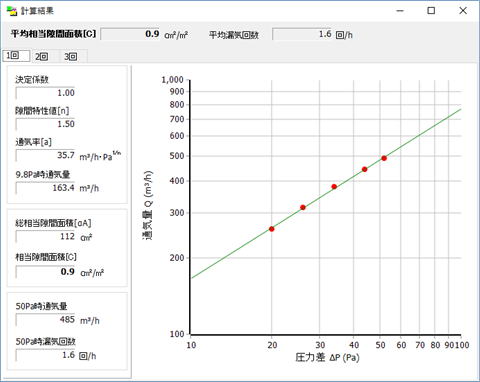Select the 決定係数 value field showing 1.00
480x382 pixels.
pyautogui.click(x=45, y=93)
